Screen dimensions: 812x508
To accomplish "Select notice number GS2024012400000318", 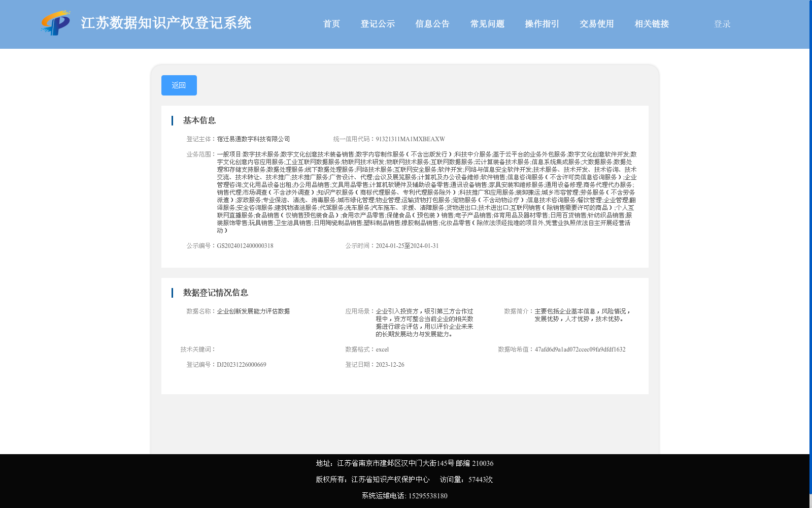I will coord(245,246).
